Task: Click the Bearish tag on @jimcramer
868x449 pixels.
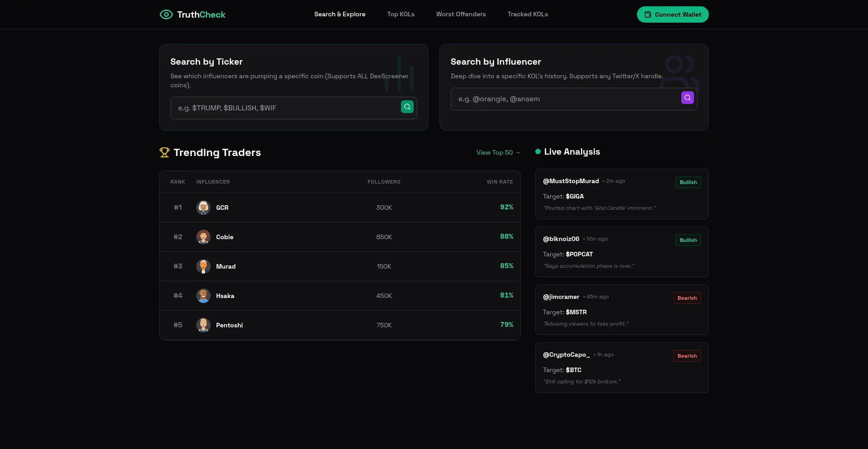Action: (687, 298)
